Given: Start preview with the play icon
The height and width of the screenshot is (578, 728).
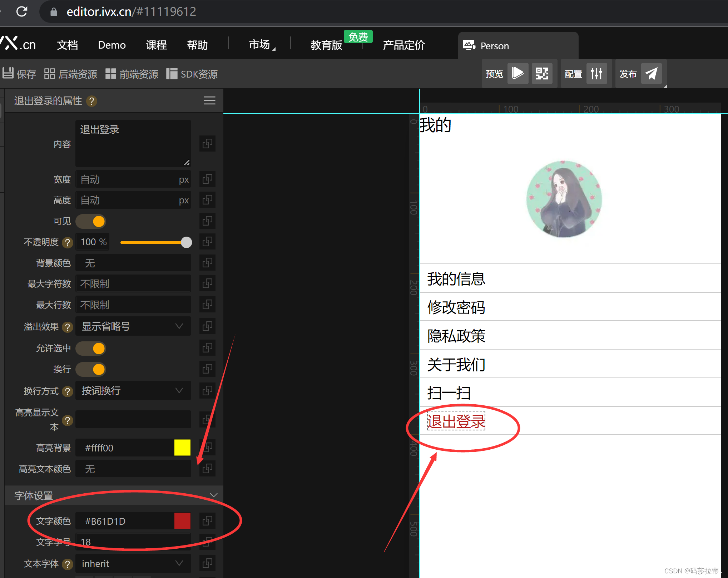Looking at the screenshot, I should 518,73.
